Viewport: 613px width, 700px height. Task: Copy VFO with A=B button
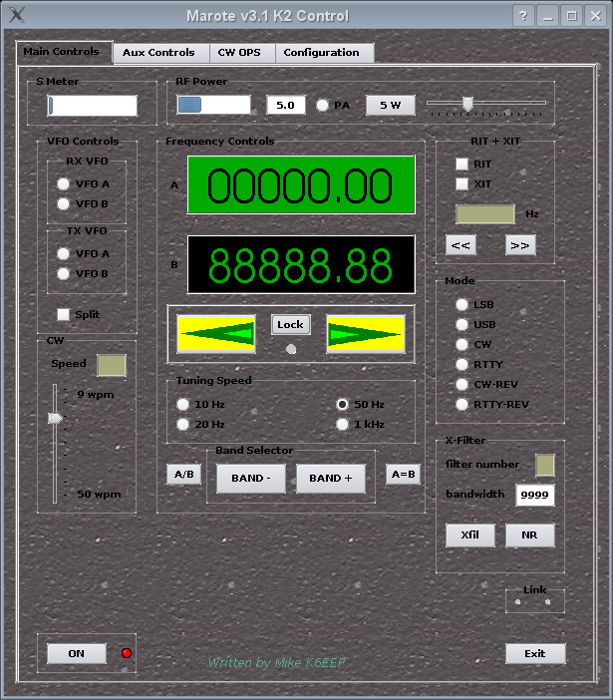(404, 474)
